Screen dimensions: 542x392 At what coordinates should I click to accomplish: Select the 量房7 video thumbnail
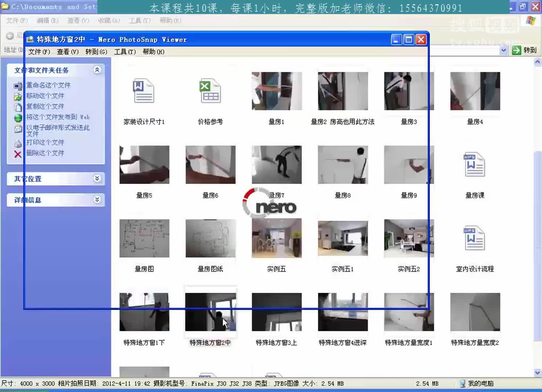(x=277, y=164)
